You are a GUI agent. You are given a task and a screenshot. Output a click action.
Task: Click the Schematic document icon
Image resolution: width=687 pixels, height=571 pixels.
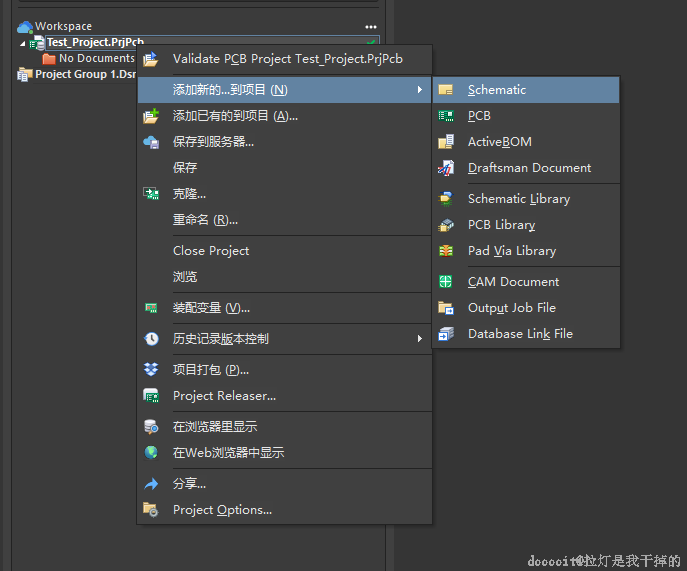click(446, 90)
